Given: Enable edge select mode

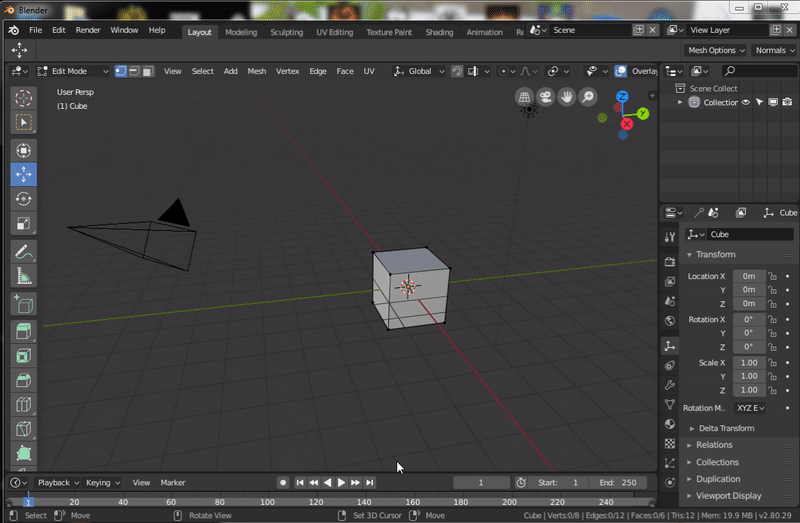Looking at the screenshot, I should (x=134, y=71).
